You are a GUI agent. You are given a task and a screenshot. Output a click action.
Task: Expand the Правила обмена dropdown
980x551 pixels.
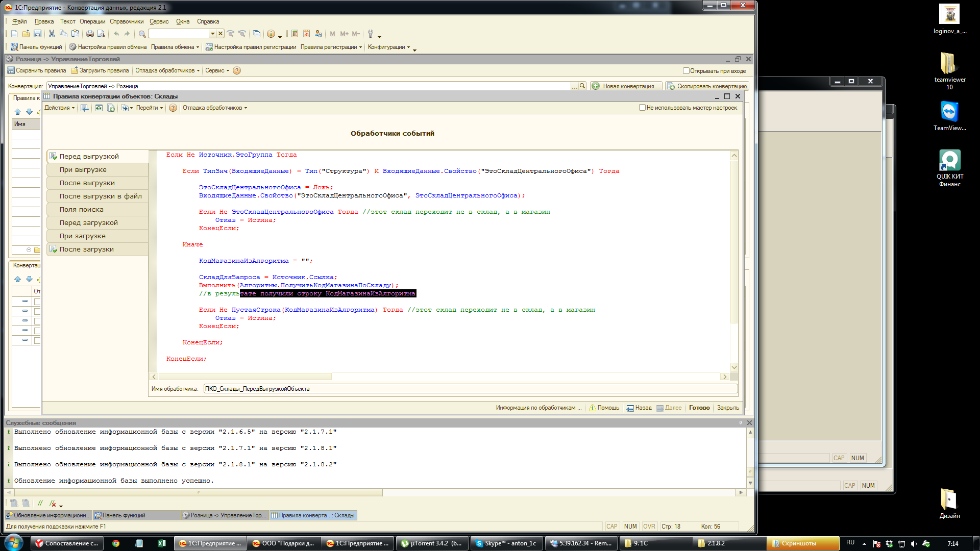coord(175,47)
